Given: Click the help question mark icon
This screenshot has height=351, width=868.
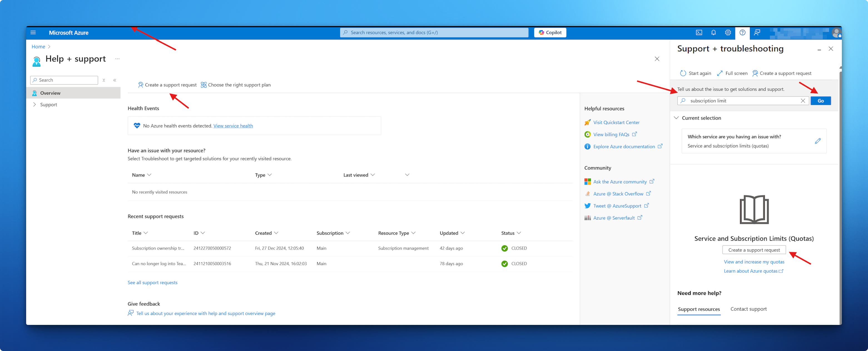Looking at the screenshot, I should pyautogui.click(x=742, y=33).
